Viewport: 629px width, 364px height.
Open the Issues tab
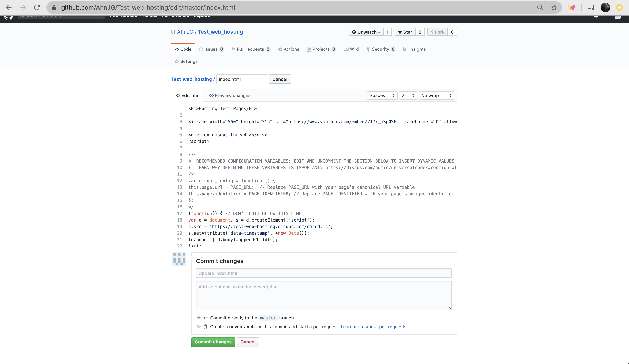click(x=211, y=49)
